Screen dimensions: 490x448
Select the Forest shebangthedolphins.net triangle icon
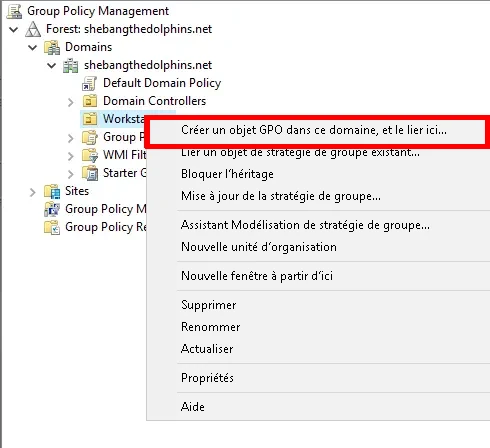pos(33,29)
